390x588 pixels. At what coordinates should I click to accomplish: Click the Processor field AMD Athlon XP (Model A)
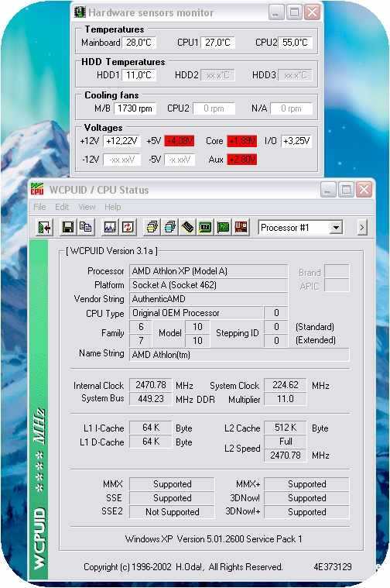(x=208, y=270)
